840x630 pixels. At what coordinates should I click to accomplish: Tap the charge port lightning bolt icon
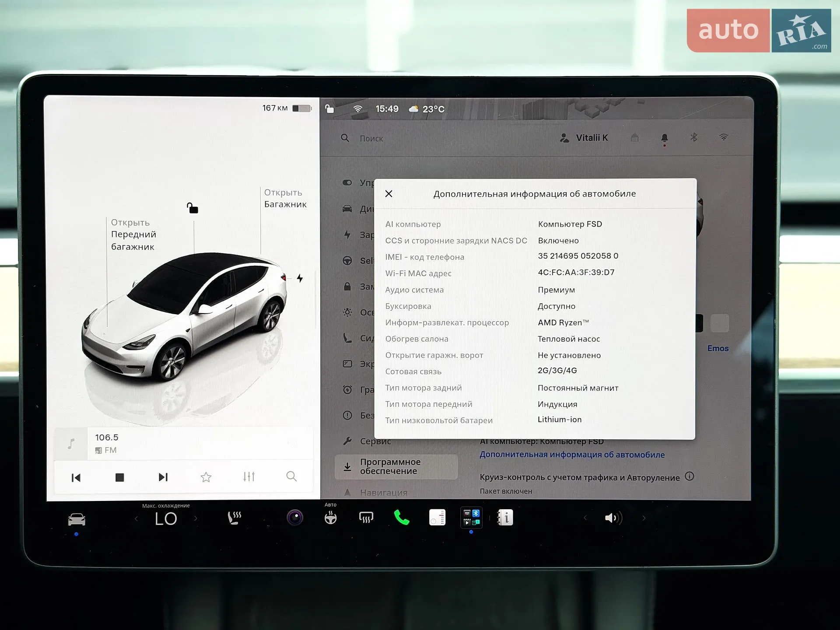click(x=300, y=278)
